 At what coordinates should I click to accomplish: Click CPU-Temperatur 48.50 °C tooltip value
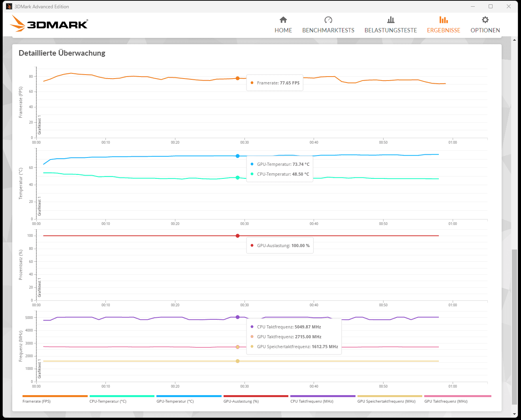pyautogui.click(x=301, y=174)
